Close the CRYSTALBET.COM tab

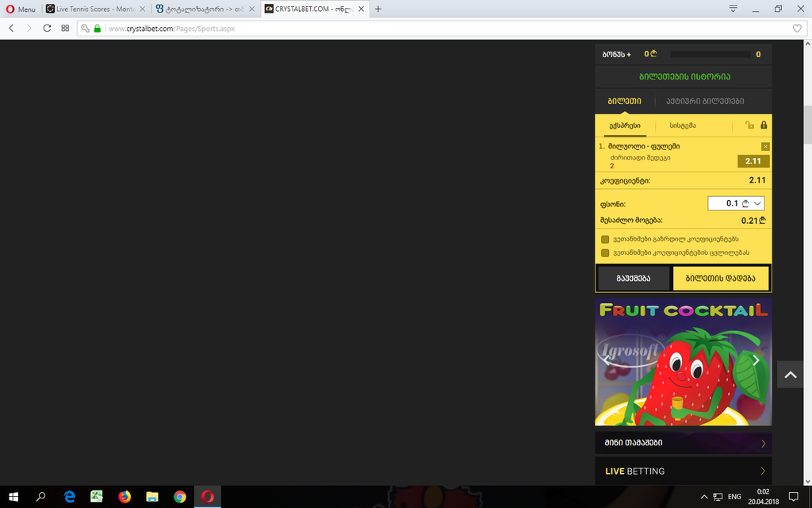point(361,9)
